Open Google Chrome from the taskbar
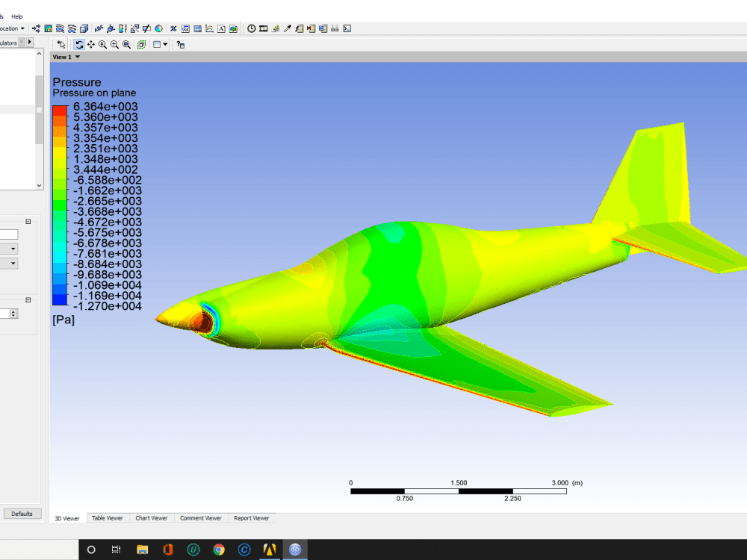Viewport: 747px width, 560px height. tap(219, 550)
